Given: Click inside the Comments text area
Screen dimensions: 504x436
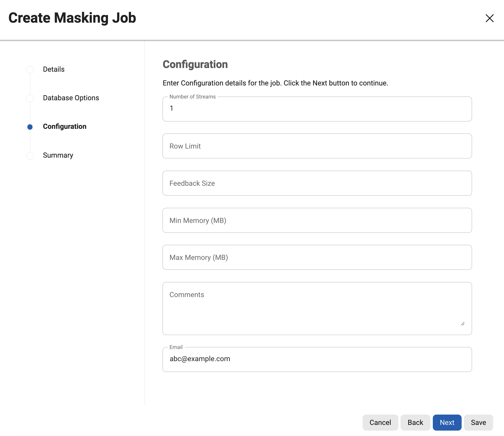Looking at the screenshot, I should 313,308.
